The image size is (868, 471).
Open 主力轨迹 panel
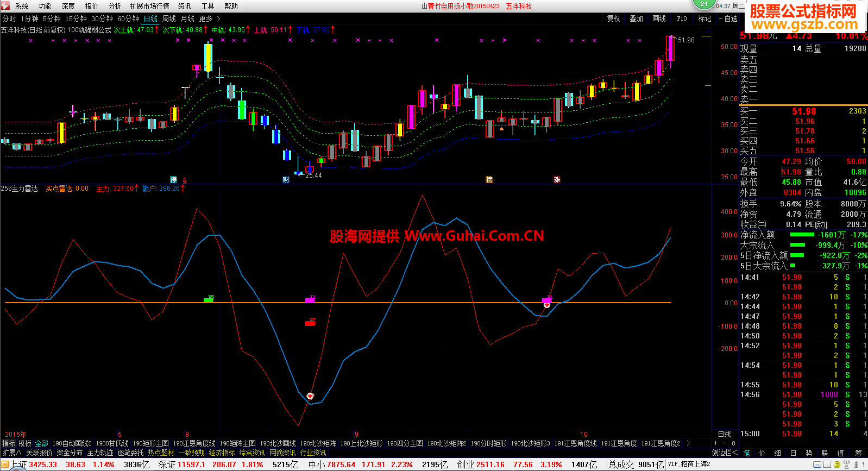pos(100,453)
